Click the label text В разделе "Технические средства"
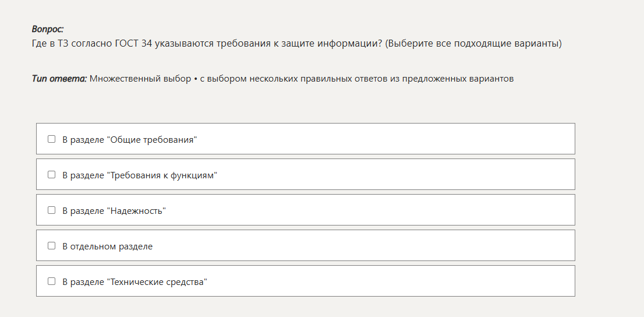The image size is (644, 317). [x=135, y=282]
